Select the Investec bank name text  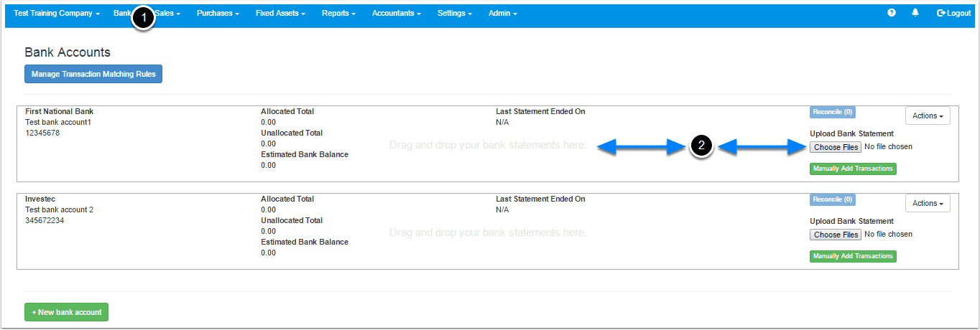pos(40,199)
